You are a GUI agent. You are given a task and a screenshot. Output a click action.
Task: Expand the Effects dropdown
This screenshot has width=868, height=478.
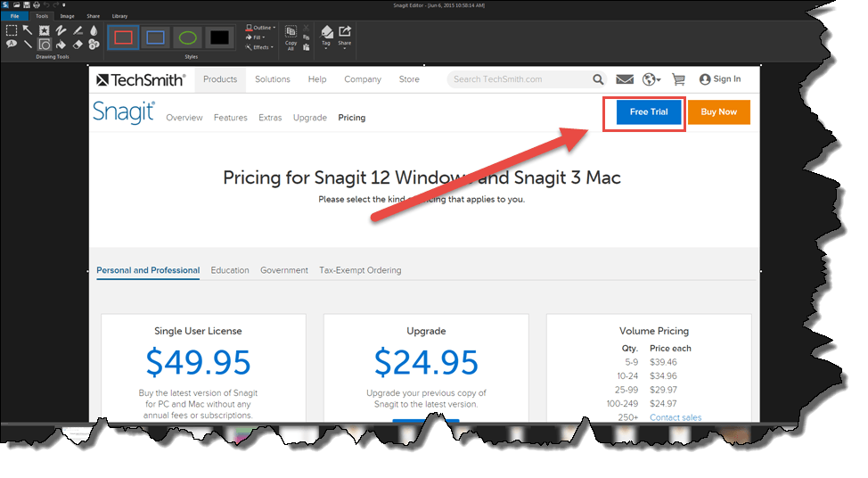[x=259, y=47]
